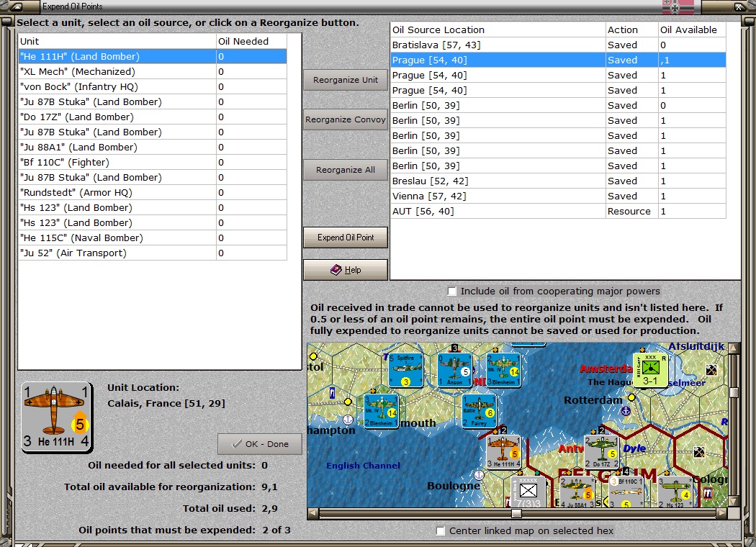Select the Hs 123 counter on map
756x547 pixels.
pos(675,492)
